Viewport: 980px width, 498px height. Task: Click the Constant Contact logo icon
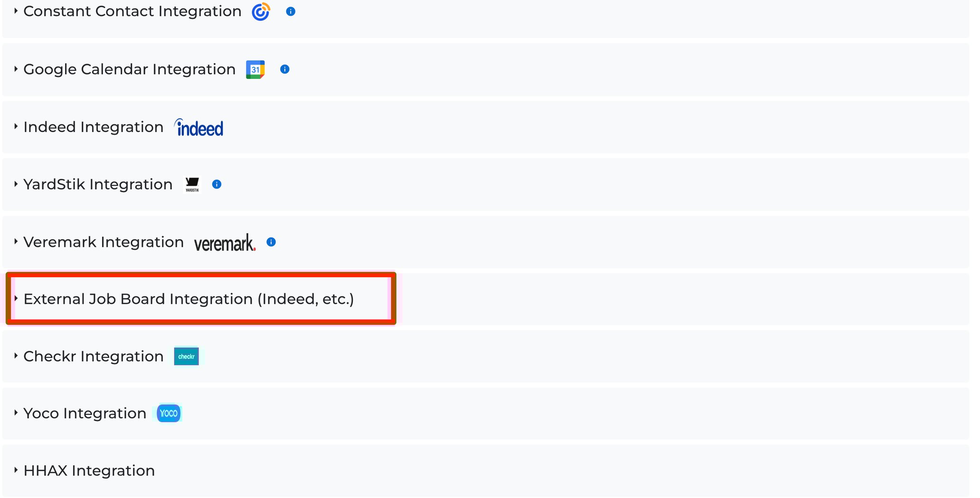point(261,11)
